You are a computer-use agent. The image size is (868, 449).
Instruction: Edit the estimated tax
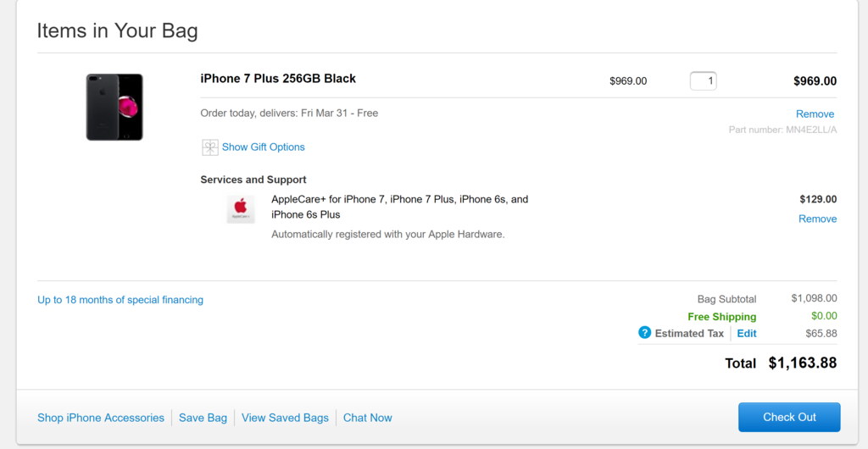[x=747, y=334]
